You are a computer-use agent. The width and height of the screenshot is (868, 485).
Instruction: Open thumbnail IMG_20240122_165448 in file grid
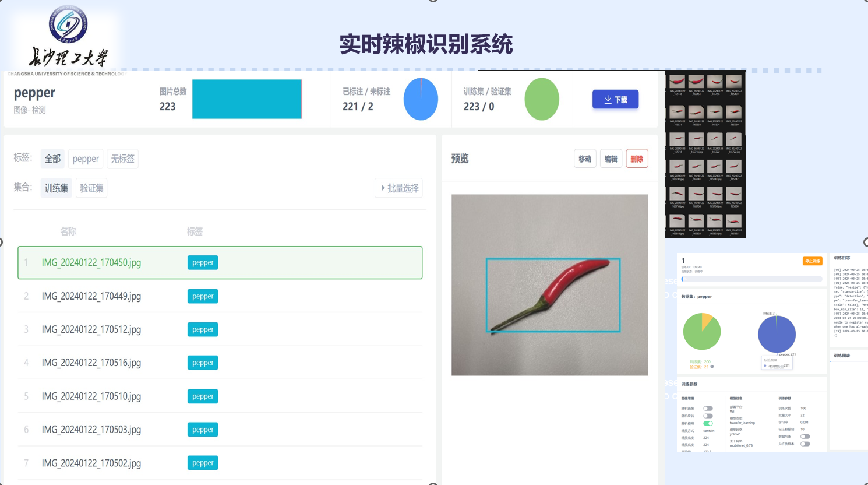pyautogui.click(x=678, y=81)
